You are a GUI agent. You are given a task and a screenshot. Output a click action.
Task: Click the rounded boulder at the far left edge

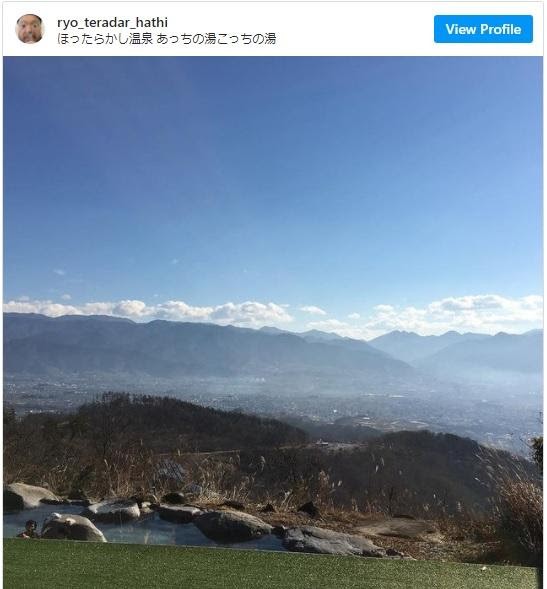(x=26, y=496)
